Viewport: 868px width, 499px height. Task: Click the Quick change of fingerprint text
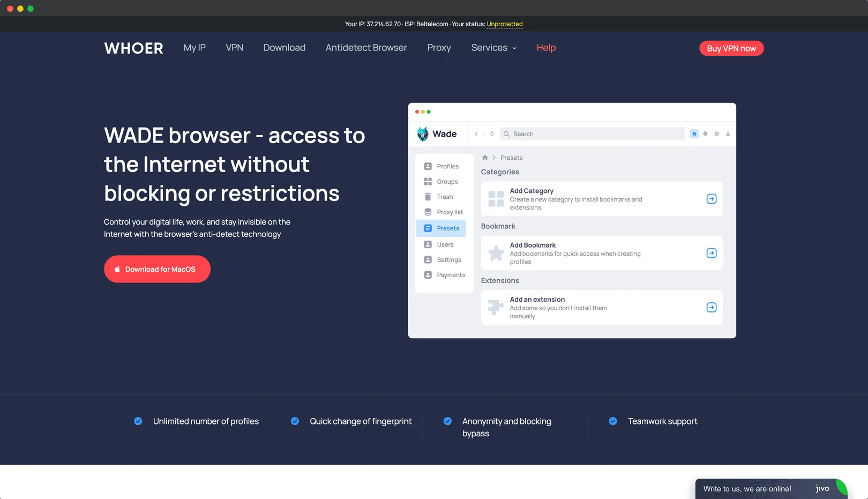(x=361, y=421)
